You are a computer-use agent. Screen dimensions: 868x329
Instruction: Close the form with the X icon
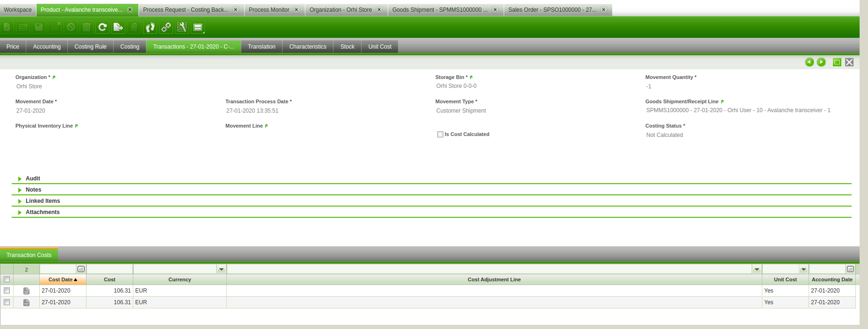tap(849, 62)
